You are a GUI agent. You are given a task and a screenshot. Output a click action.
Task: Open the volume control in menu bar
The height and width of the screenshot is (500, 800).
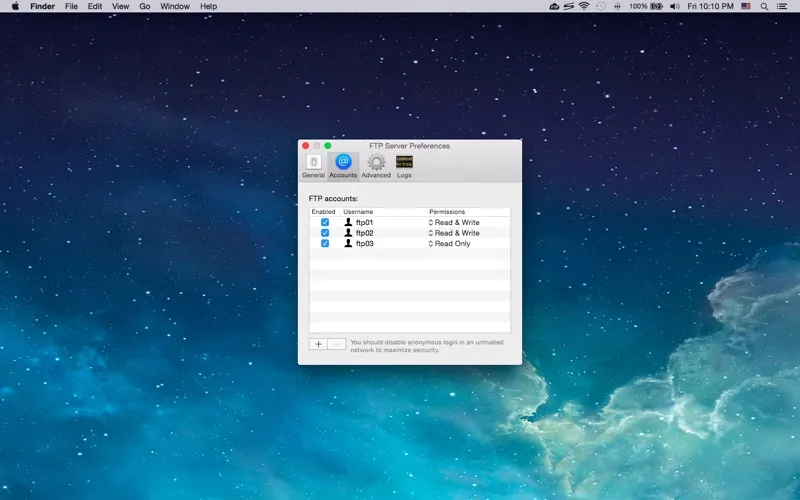pos(675,6)
